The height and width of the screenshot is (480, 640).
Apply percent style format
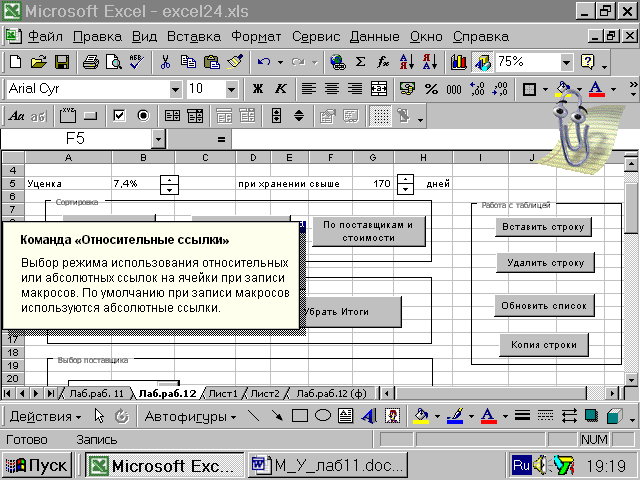pos(431,89)
